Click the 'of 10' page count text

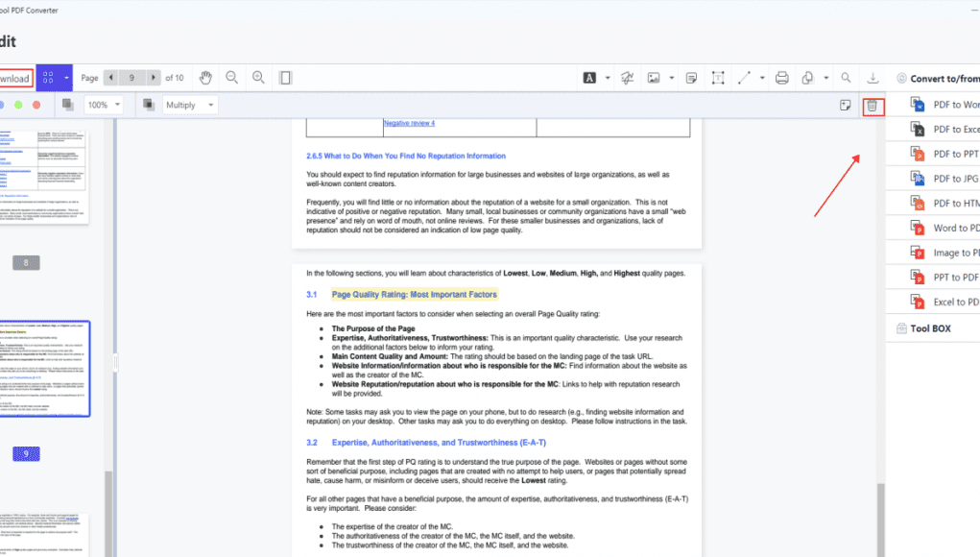(175, 78)
